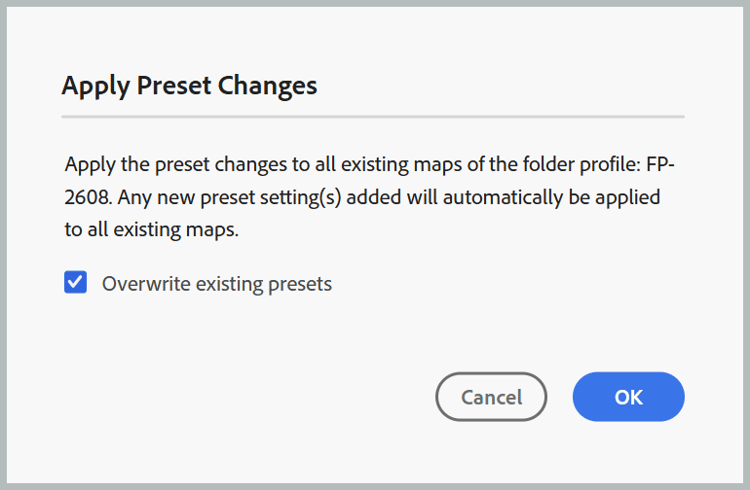Click the blue checkmark icon
The width and height of the screenshot is (750, 490).
point(76,282)
